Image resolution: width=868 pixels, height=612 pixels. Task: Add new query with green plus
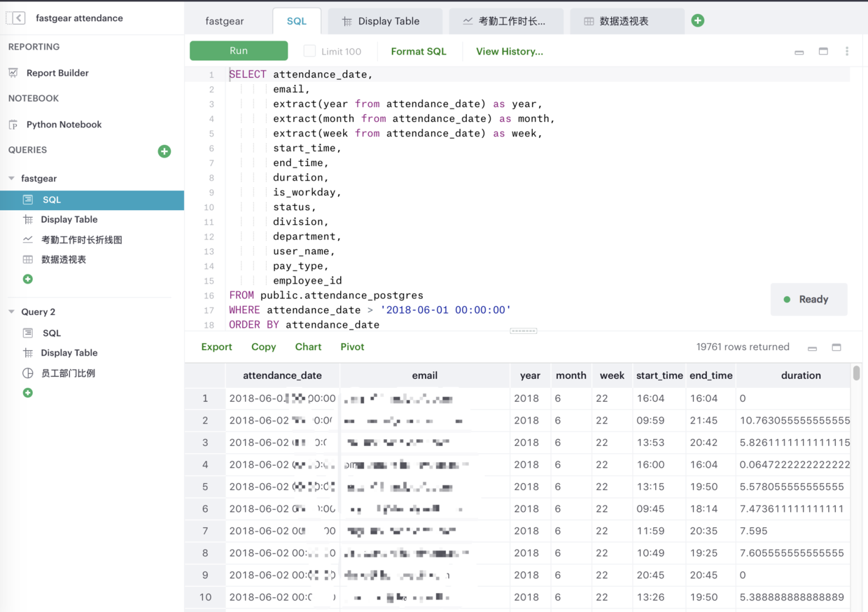point(164,151)
